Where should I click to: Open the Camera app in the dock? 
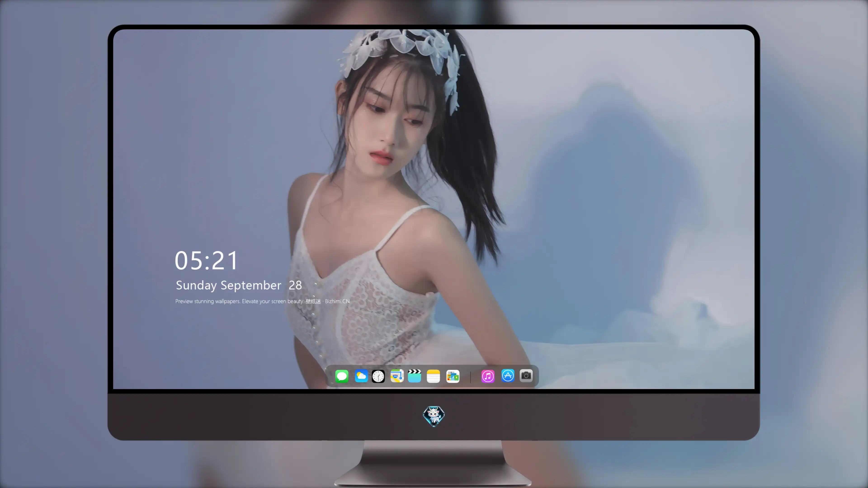pyautogui.click(x=526, y=375)
